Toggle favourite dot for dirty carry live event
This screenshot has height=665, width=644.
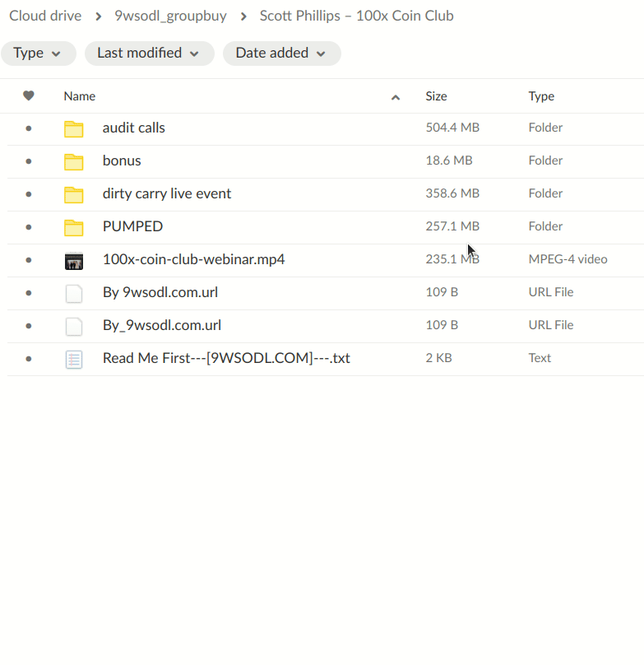[x=29, y=194]
